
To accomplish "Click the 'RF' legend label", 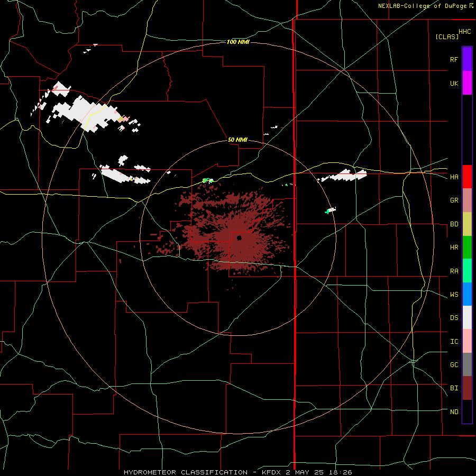I will (454, 59).
